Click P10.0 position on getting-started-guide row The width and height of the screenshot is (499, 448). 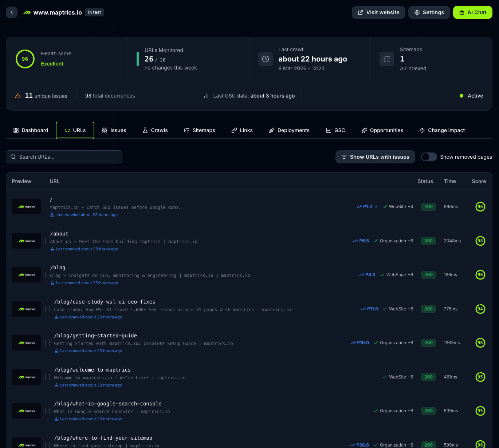360,343
